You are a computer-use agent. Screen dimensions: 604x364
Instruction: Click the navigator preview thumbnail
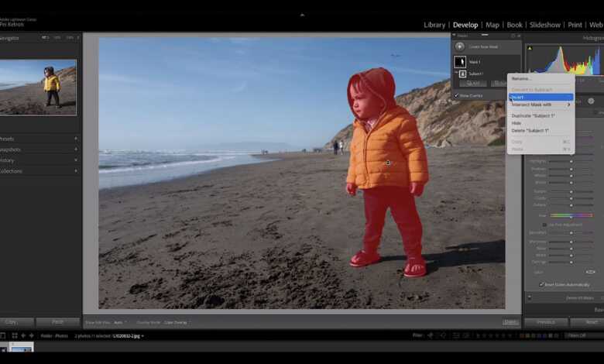[38, 88]
